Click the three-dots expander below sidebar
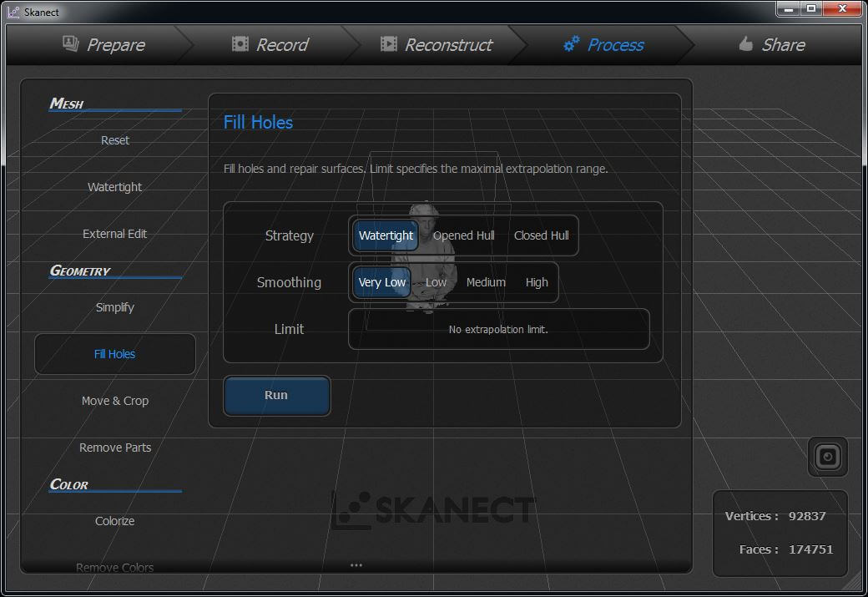The image size is (868, 597). coord(356,565)
